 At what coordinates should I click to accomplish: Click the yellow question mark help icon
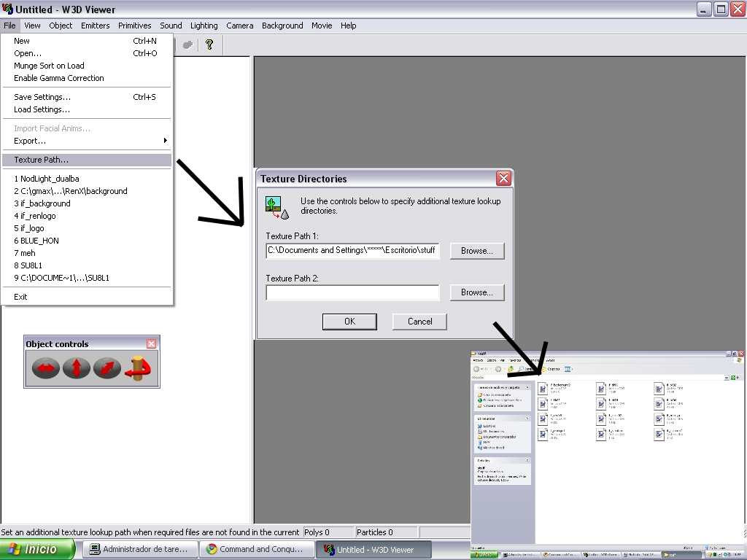[x=209, y=44]
